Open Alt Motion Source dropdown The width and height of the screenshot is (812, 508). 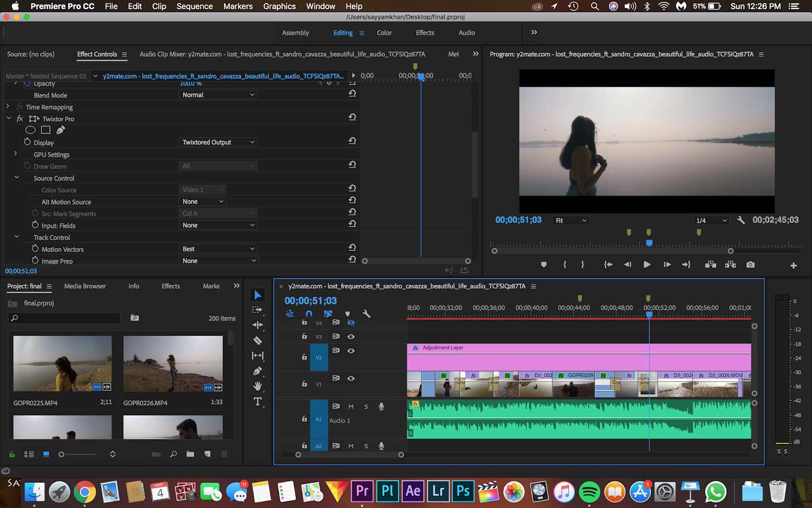click(x=203, y=202)
